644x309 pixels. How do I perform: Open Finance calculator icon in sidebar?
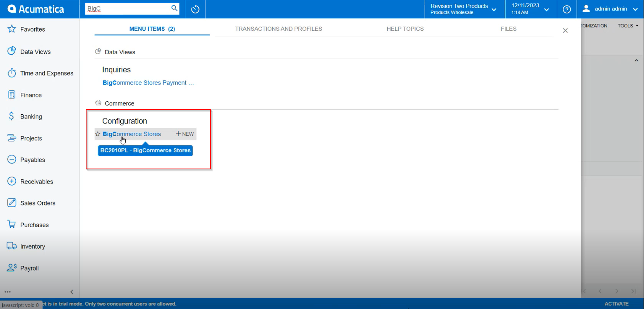tap(12, 95)
